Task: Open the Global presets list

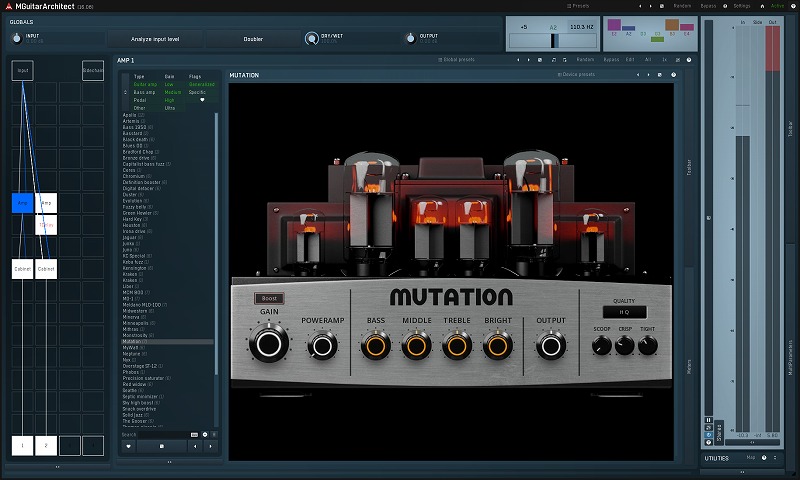Action: click(x=458, y=60)
